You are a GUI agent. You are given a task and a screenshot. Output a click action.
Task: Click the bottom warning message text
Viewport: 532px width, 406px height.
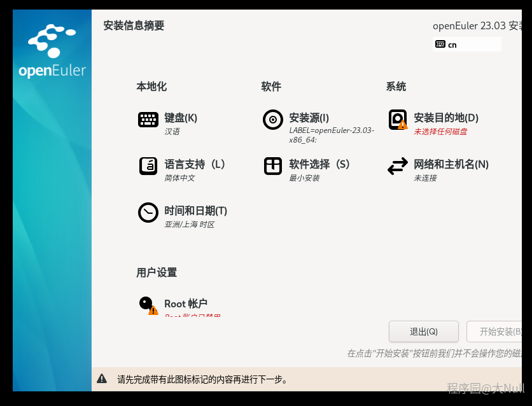(x=202, y=380)
